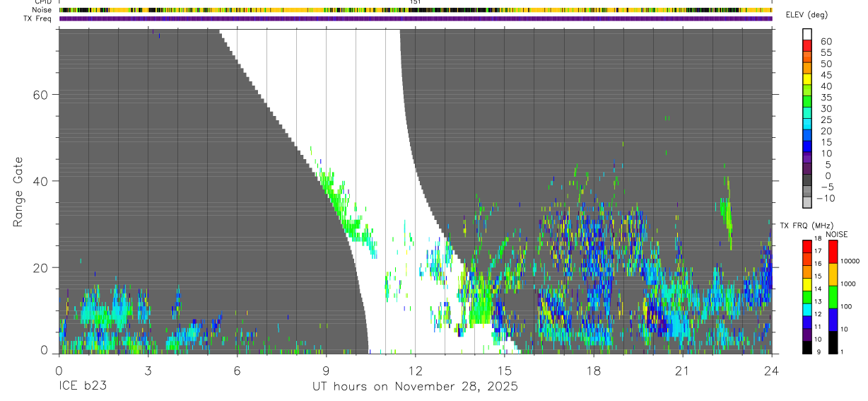
Task: Click noise legend label 1000
Action: pos(849,284)
